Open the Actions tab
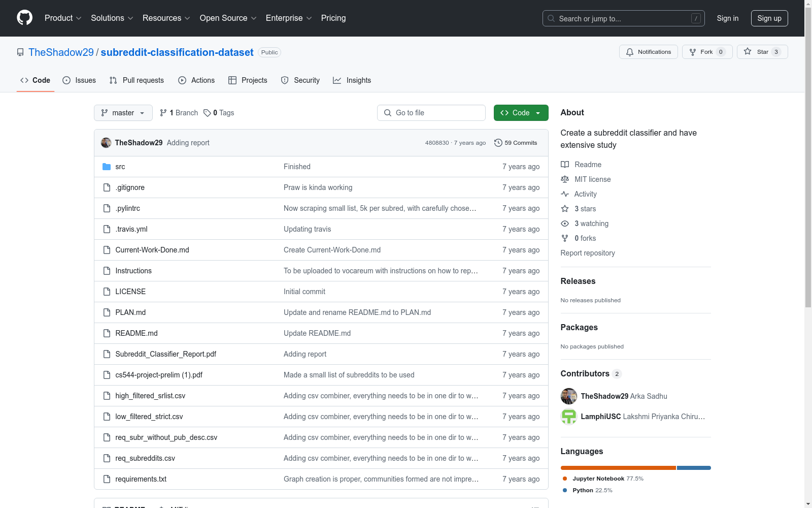The width and height of the screenshot is (812, 508). click(x=196, y=80)
